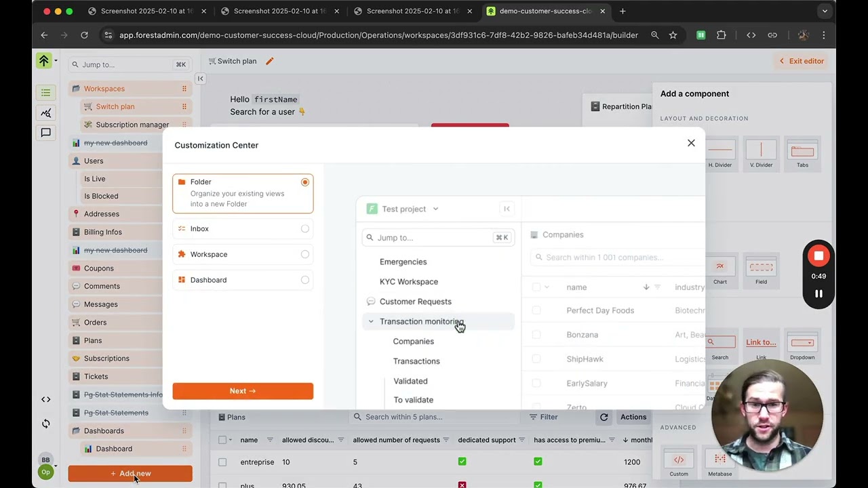Reload the browser page
This screenshot has width=868, height=488.
84,35
